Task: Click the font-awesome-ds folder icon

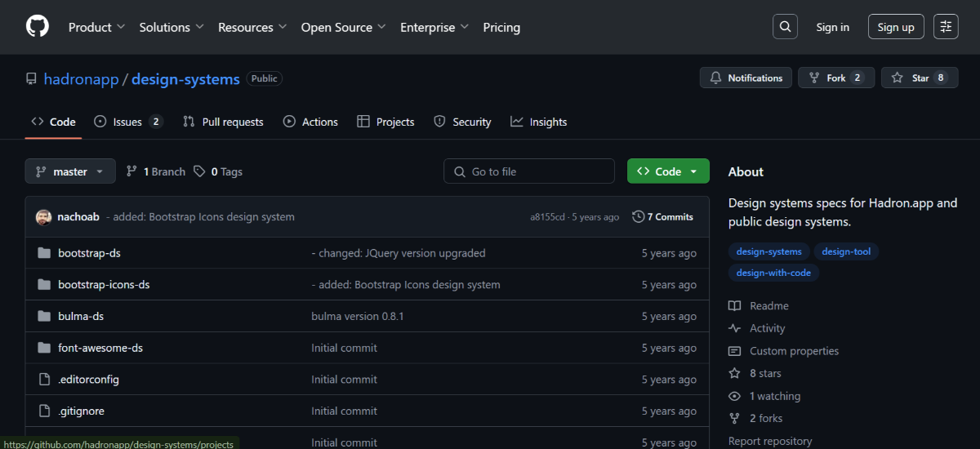Action: (44, 348)
